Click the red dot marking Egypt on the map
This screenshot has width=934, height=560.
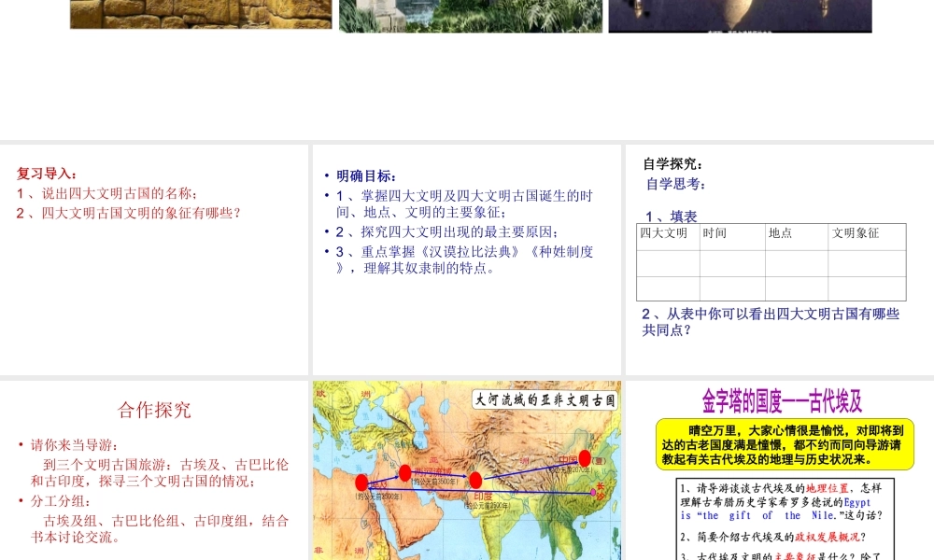361,483
